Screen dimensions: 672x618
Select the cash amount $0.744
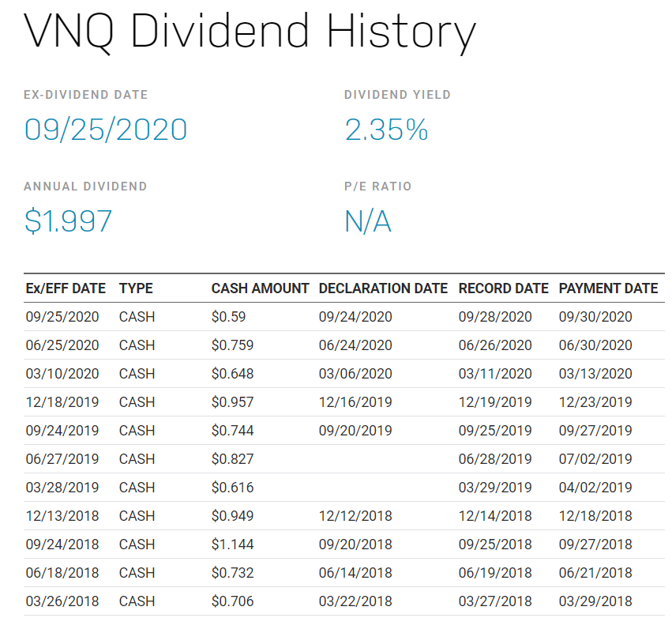[x=232, y=431]
